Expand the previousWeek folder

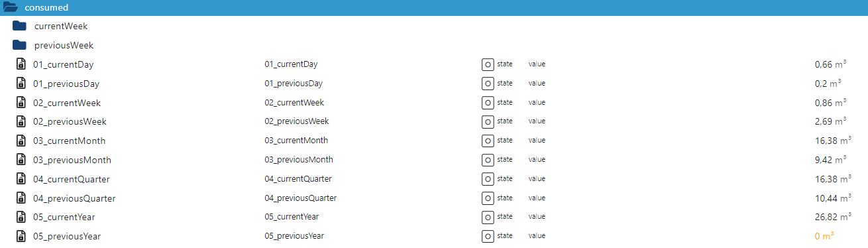[x=19, y=45]
